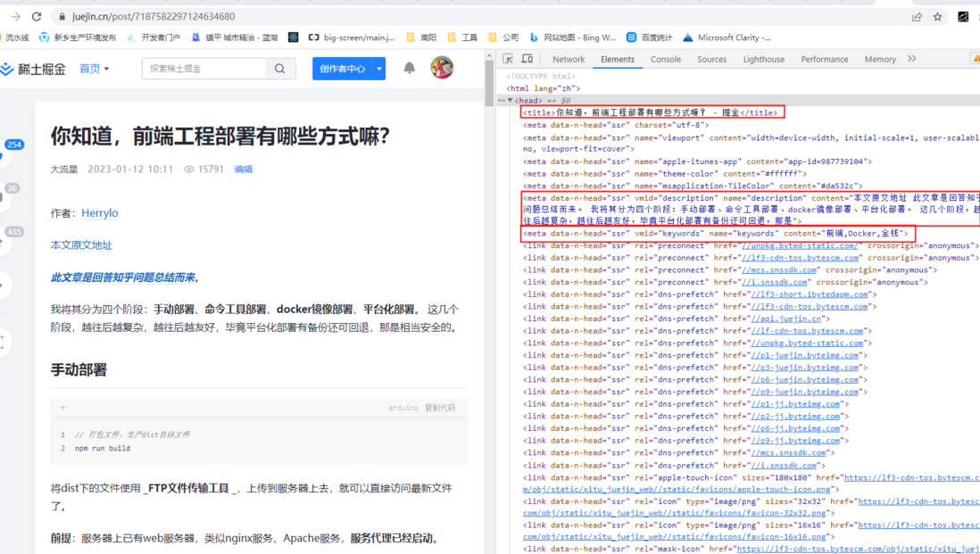Reload the page with the refresh icon
980x554 pixels.
(37, 17)
